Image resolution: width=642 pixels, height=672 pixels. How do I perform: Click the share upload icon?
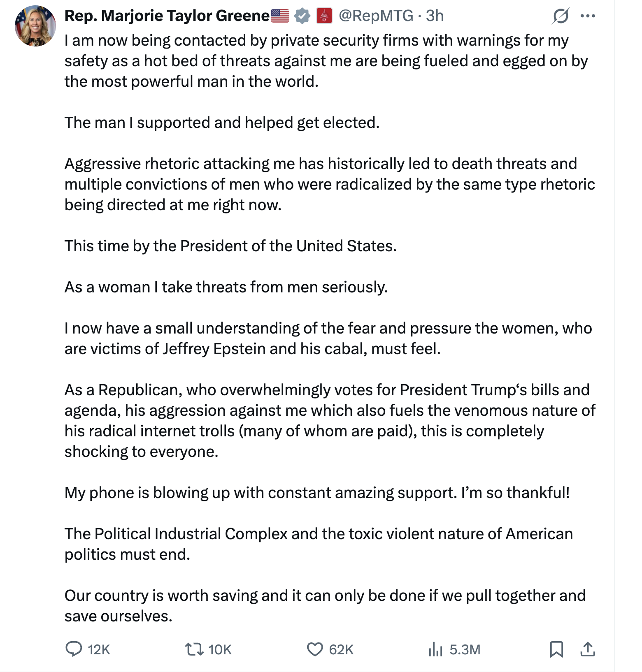(588, 649)
